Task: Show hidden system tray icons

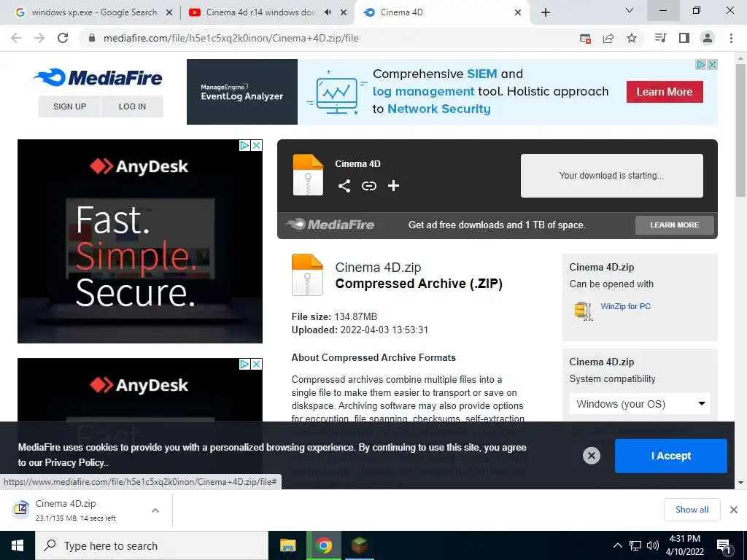Action: point(617,545)
